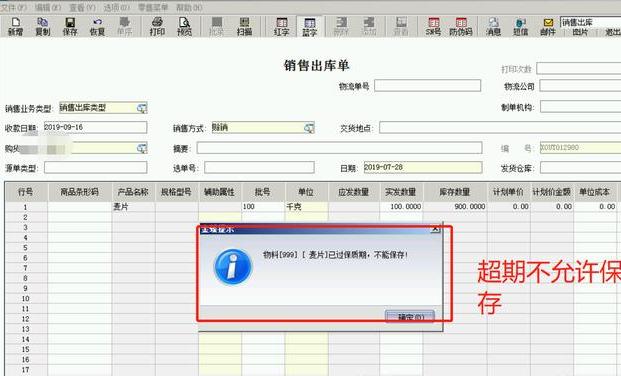Image resolution: width=621 pixels, height=376 pixels.
Task: Click the 打印 (Print) toolbar icon
Action: (157, 27)
